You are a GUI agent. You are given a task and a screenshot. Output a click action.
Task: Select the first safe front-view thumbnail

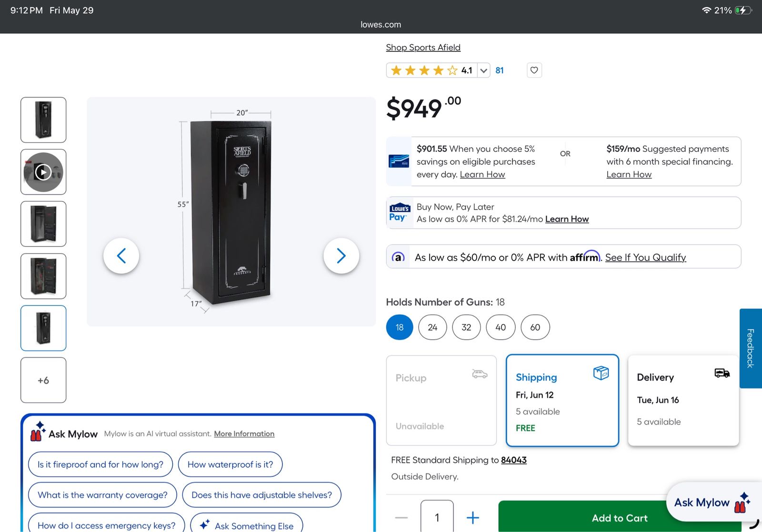pos(43,120)
